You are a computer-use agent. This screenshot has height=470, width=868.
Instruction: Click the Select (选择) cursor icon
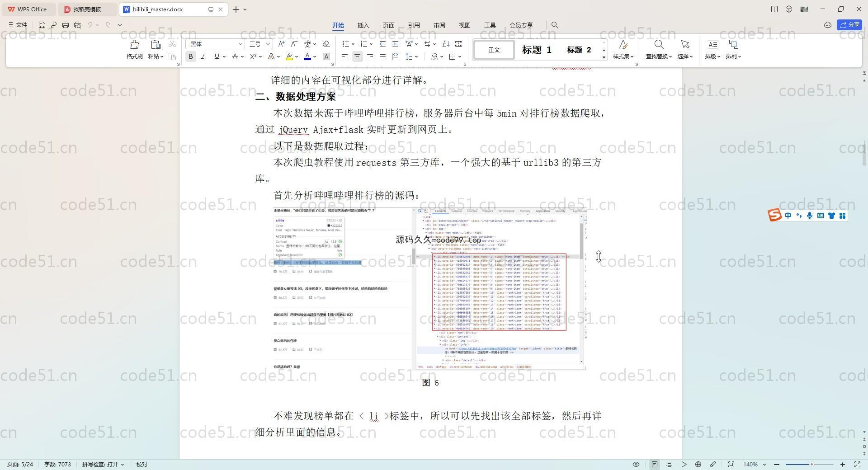click(685, 44)
